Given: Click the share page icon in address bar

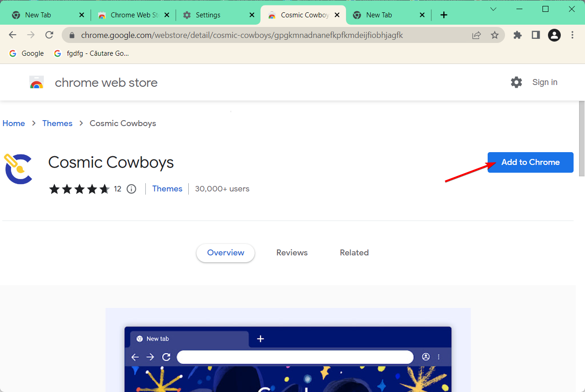Looking at the screenshot, I should coord(477,35).
